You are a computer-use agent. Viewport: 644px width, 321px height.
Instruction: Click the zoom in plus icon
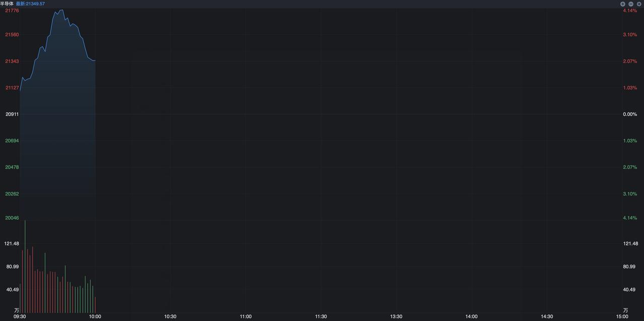(623, 4)
